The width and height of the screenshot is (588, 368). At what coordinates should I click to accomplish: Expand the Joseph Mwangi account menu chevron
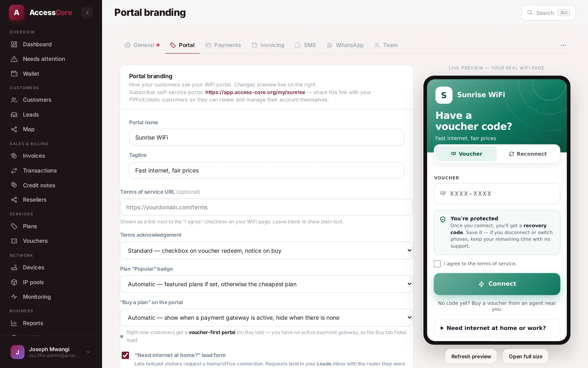[x=88, y=352]
